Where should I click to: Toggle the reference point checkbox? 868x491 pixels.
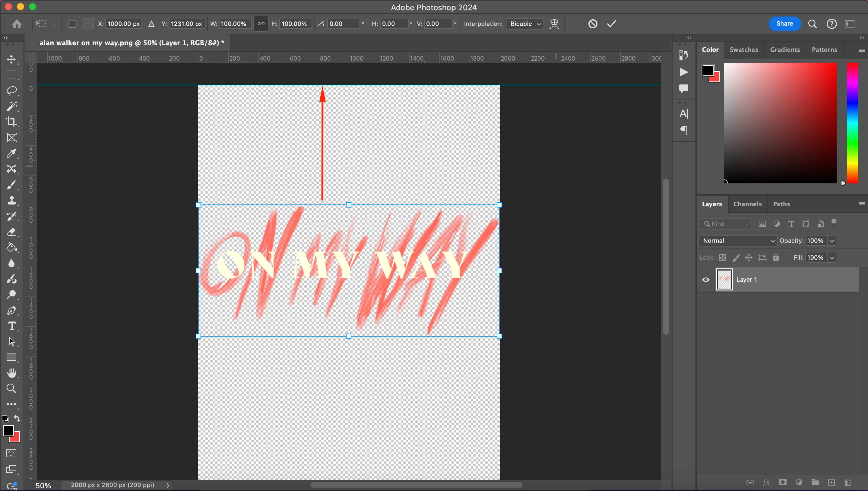tap(72, 24)
